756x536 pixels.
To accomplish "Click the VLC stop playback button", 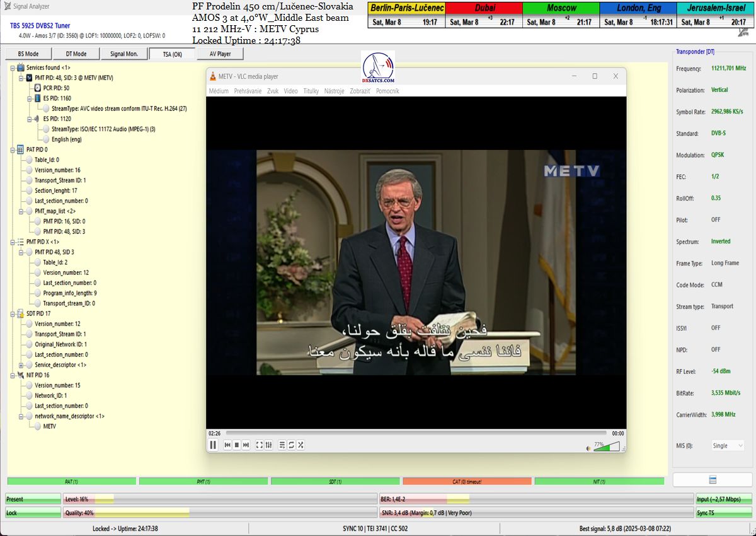I will click(237, 445).
